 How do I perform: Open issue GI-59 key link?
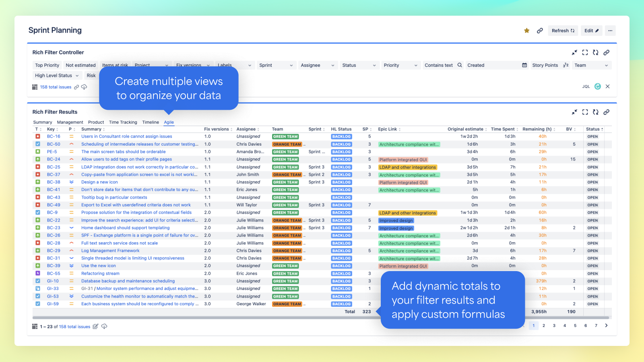pos(53,304)
